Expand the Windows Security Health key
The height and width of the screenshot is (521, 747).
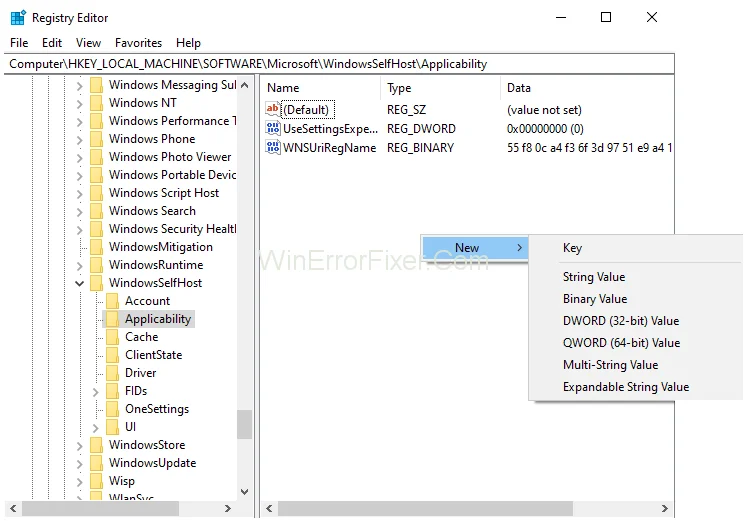[x=80, y=230]
